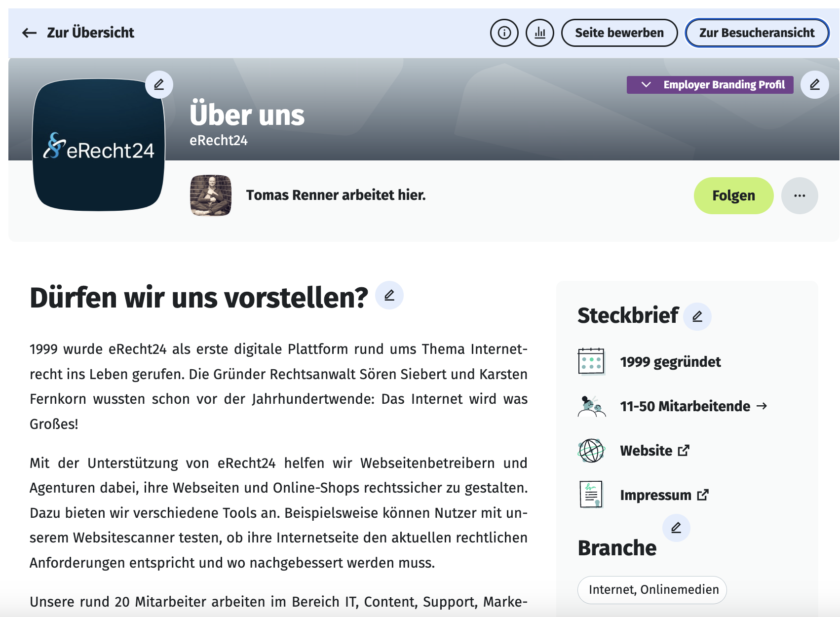View the 11-50 Mitarbeitende list
The image size is (840, 617).
[x=693, y=406]
